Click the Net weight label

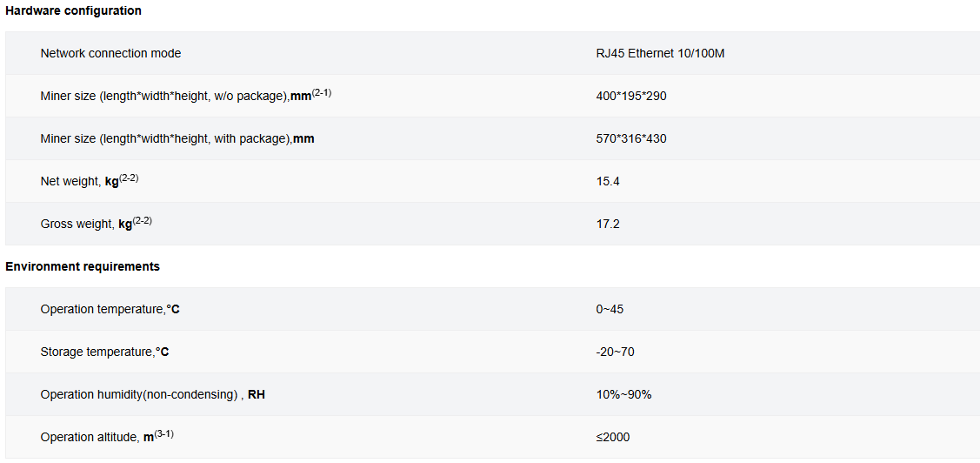click(x=94, y=181)
